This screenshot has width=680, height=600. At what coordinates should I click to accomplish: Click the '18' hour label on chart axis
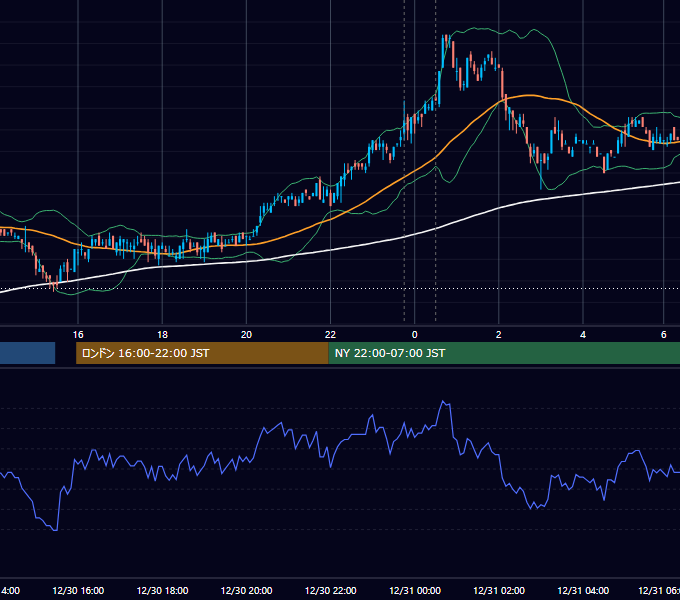(x=162, y=335)
